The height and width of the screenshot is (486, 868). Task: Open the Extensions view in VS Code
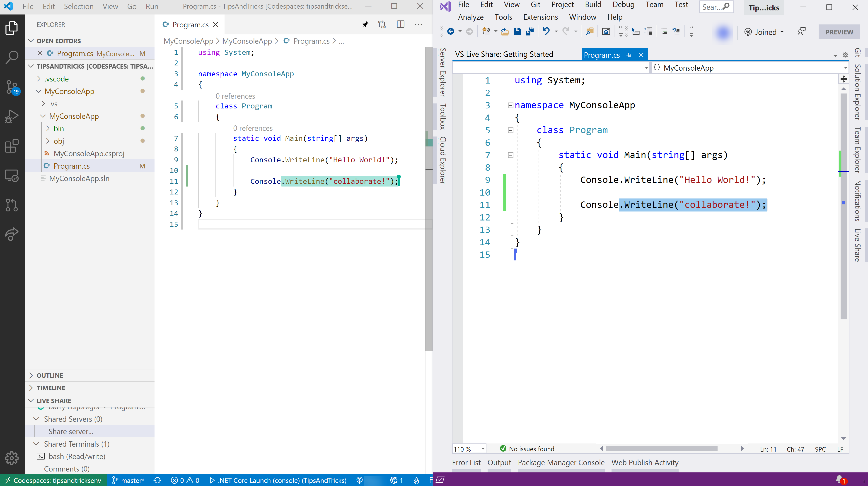[x=12, y=146]
